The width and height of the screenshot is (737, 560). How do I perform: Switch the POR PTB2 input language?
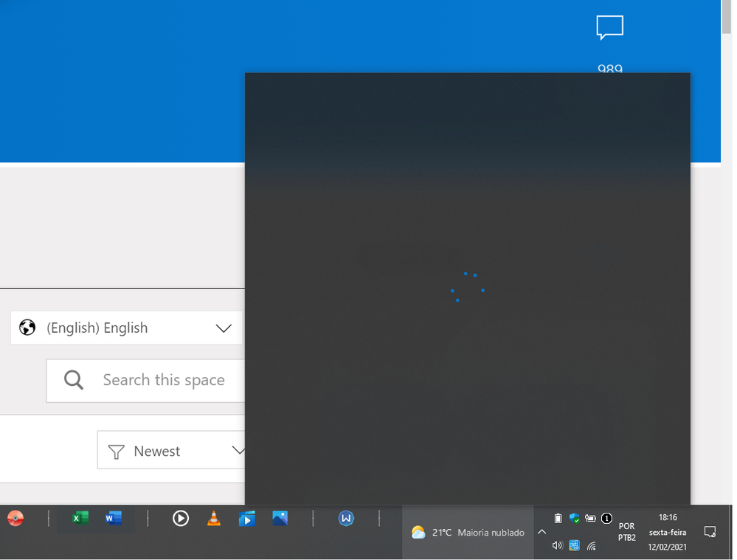pos(626,532)
